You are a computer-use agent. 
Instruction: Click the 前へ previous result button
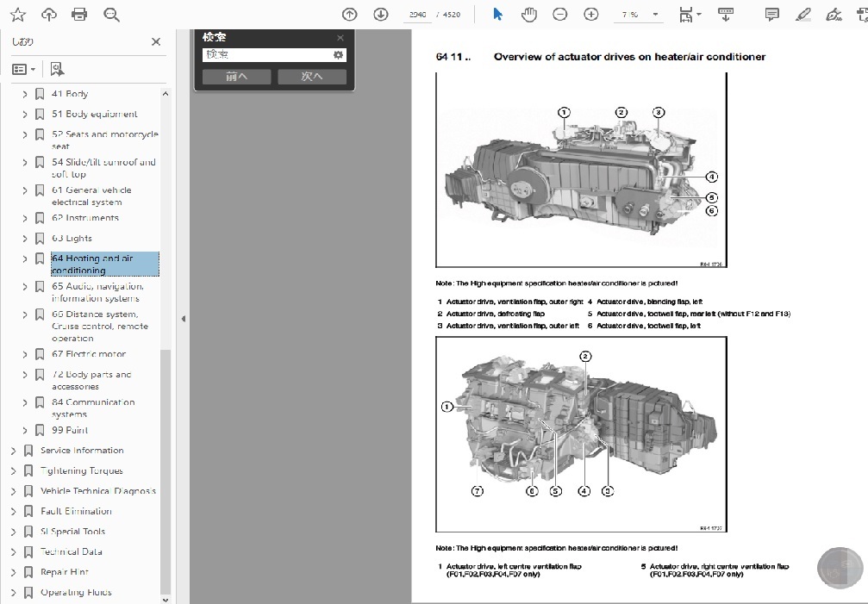[x=236, y=77]
